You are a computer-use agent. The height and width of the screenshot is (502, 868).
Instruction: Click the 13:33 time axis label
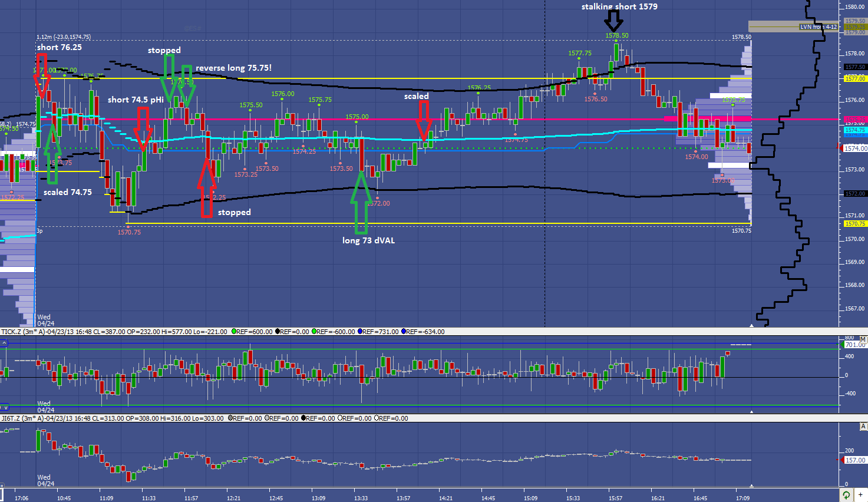(361, 498)
